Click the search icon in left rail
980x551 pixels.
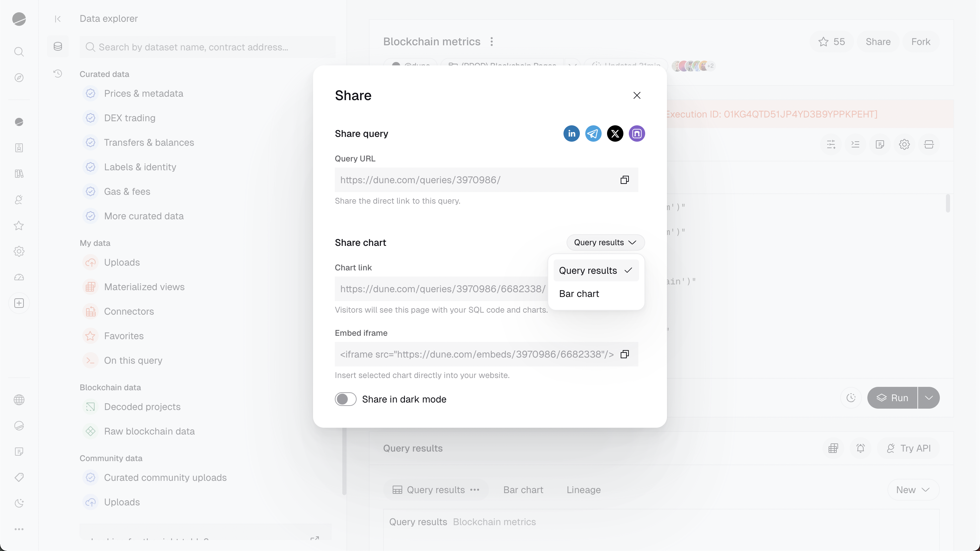19,52
